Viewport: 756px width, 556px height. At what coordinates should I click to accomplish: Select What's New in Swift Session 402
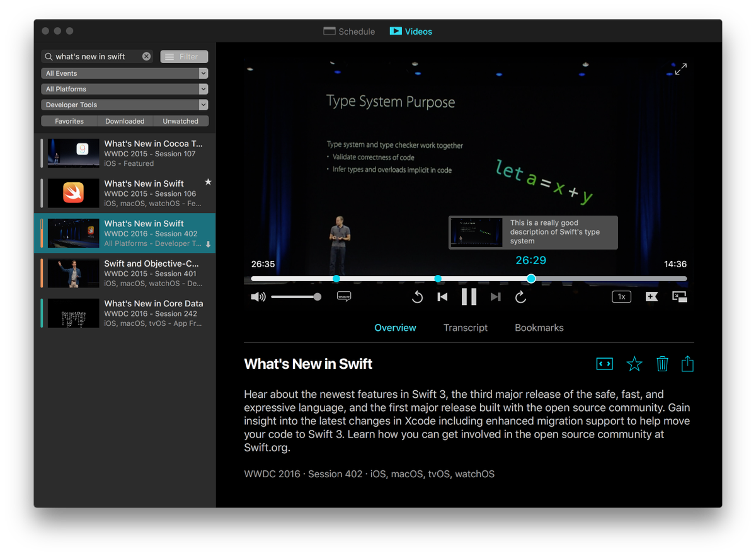tap(125, 233)
